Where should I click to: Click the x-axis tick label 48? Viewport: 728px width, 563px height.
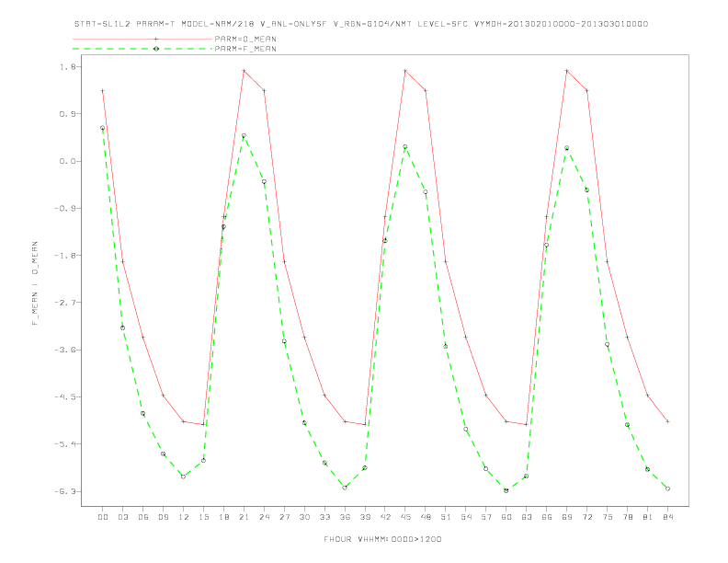426,517
